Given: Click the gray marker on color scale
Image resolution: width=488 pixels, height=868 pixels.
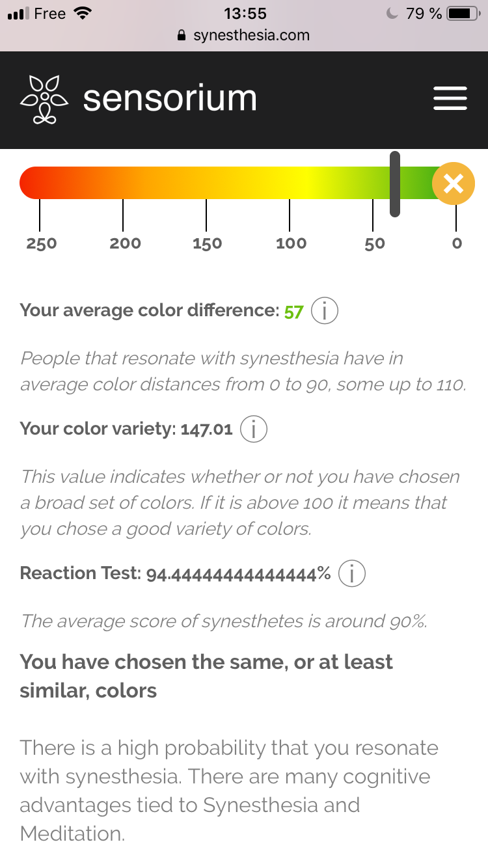Looking at the screenshot, I should tap(394, 183).
